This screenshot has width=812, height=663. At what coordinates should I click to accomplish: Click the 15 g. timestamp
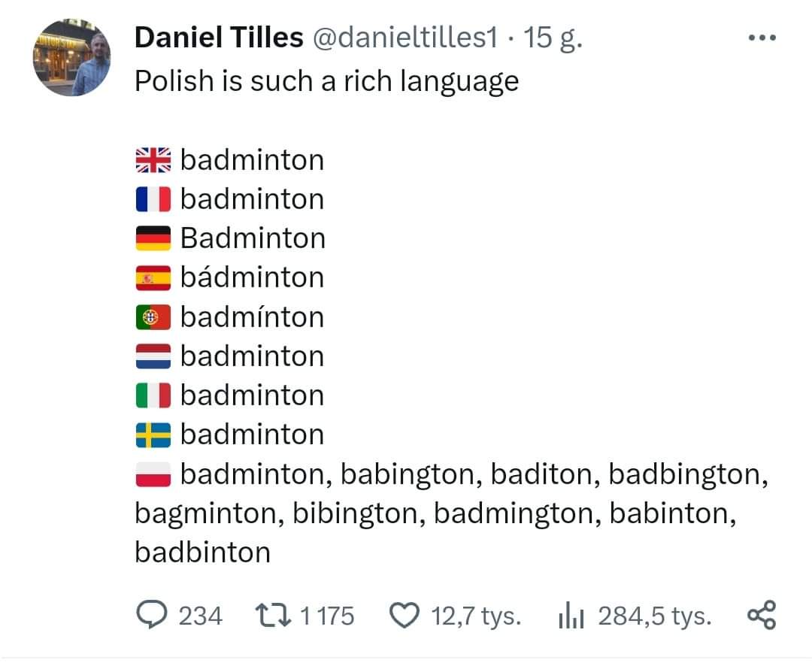[553, 38]
